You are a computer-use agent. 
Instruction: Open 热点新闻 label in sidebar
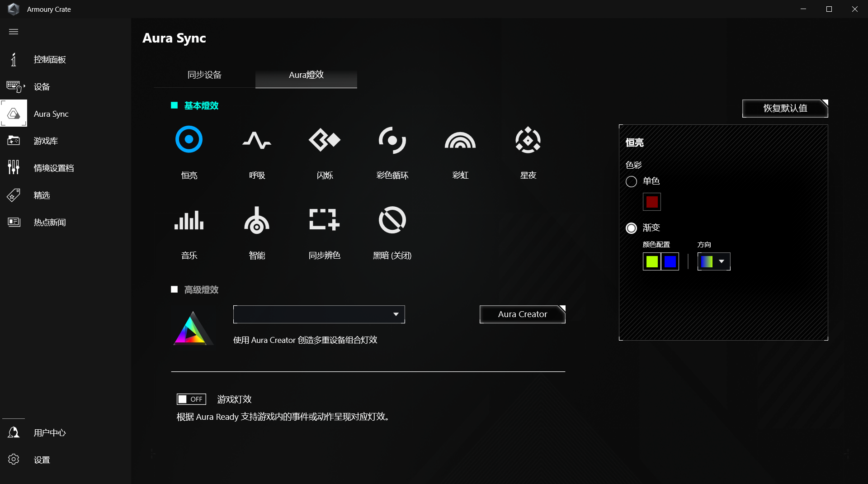[50, 223]
